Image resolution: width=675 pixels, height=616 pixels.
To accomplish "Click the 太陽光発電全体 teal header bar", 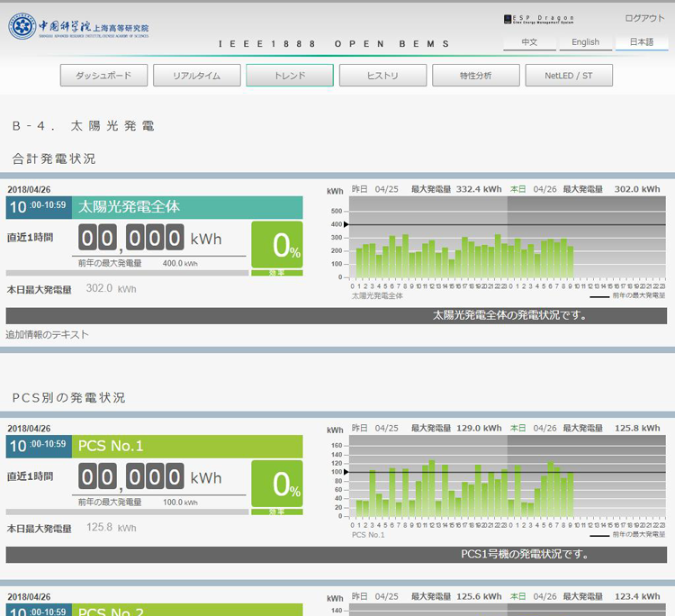I will [187, 207].
